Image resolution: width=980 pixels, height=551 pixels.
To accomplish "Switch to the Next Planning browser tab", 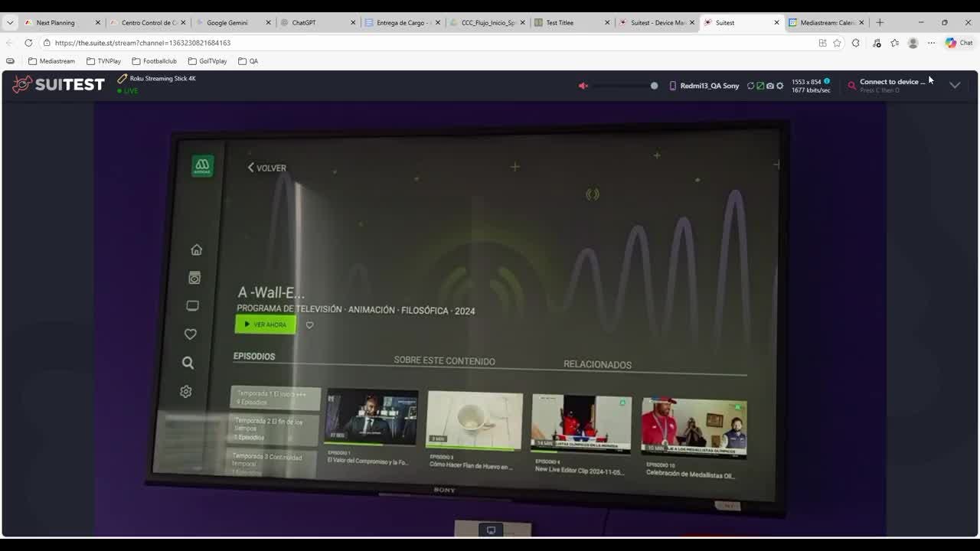I will 60,23.
